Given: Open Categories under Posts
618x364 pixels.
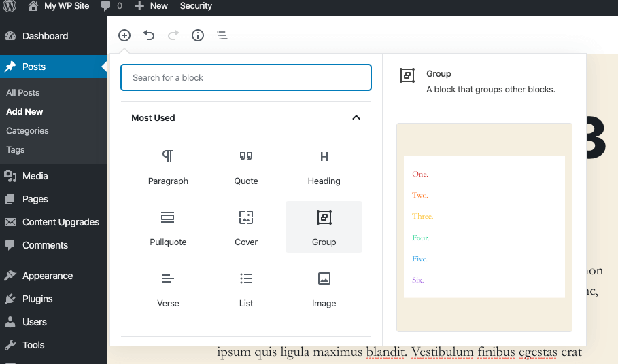Looking at the screenshot, I should click(27, 130).
